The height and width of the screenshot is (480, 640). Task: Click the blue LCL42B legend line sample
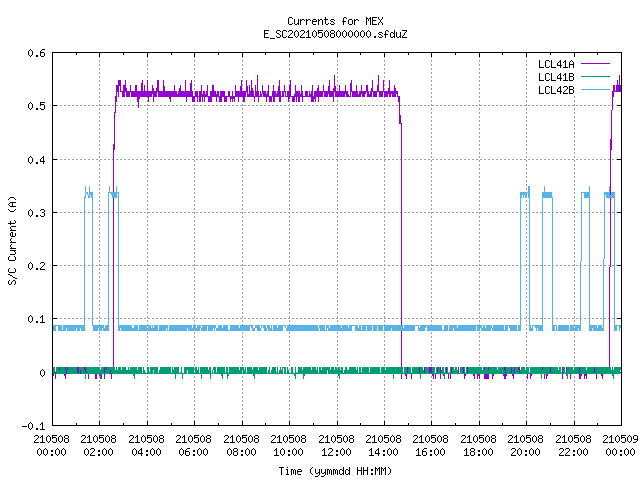pos(595,90)
